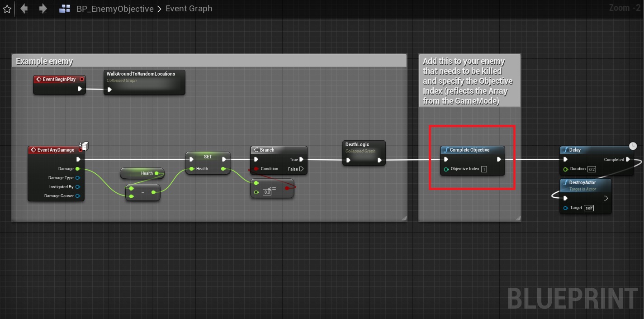Go back with the left arrow
Image resolution: width=644 pixels, height=319 pixels.
pos(24,9)
